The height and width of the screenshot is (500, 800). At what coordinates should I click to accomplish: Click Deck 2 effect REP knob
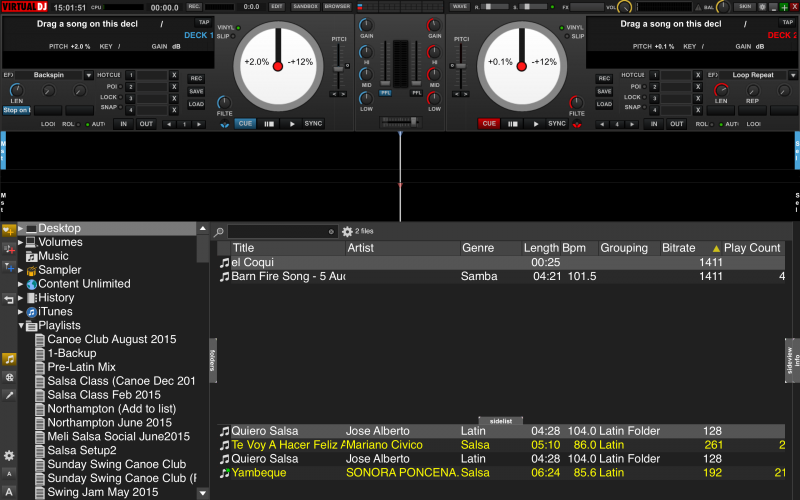[x=753, y=90]
